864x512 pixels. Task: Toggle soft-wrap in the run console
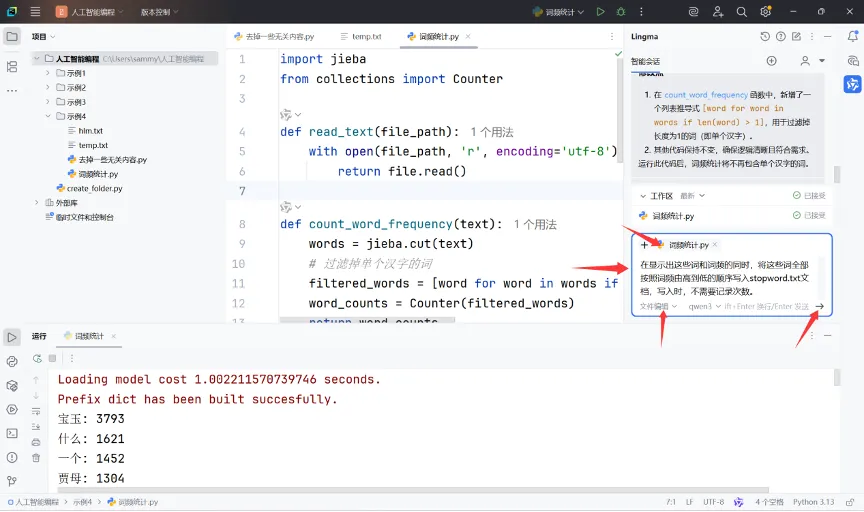[x=36, y=411]
